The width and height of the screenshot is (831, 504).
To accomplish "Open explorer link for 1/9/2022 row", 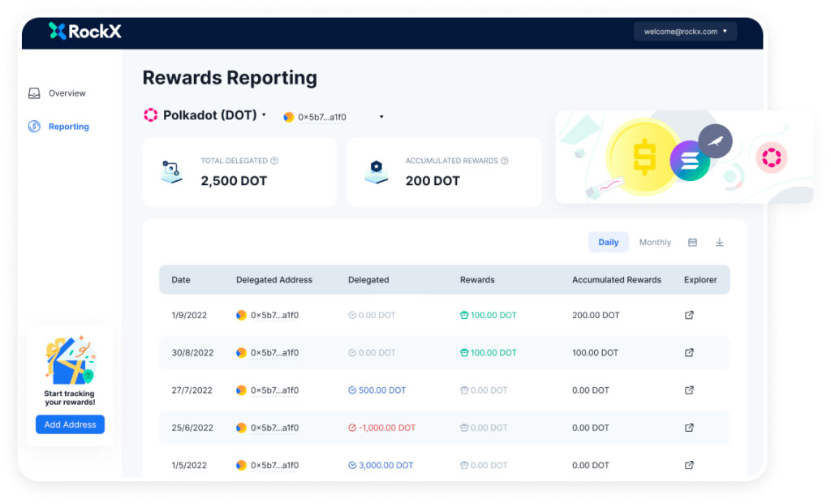I will [689, 316].
